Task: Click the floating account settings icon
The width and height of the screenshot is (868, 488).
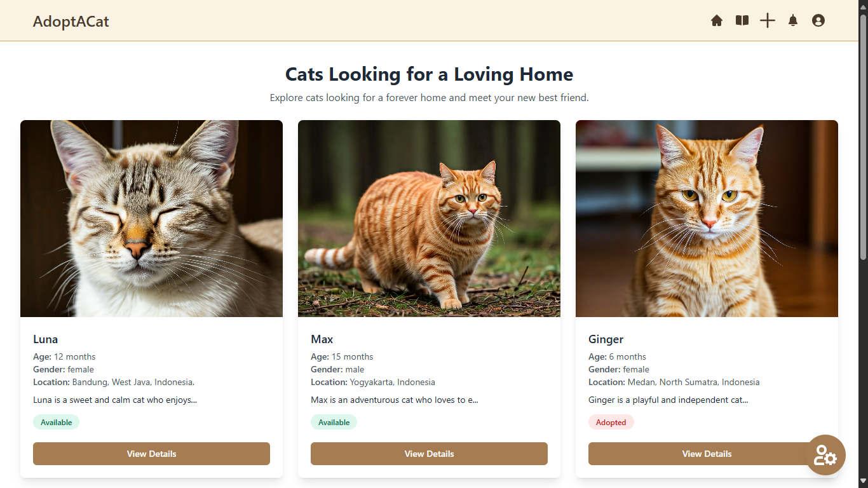Action: pyautogui.click(x=825, y=455)
